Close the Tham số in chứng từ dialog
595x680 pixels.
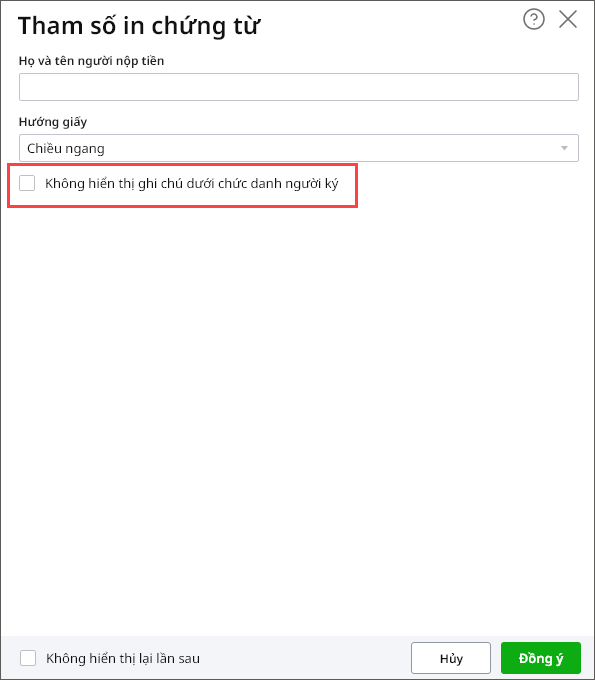click(568, 20)
